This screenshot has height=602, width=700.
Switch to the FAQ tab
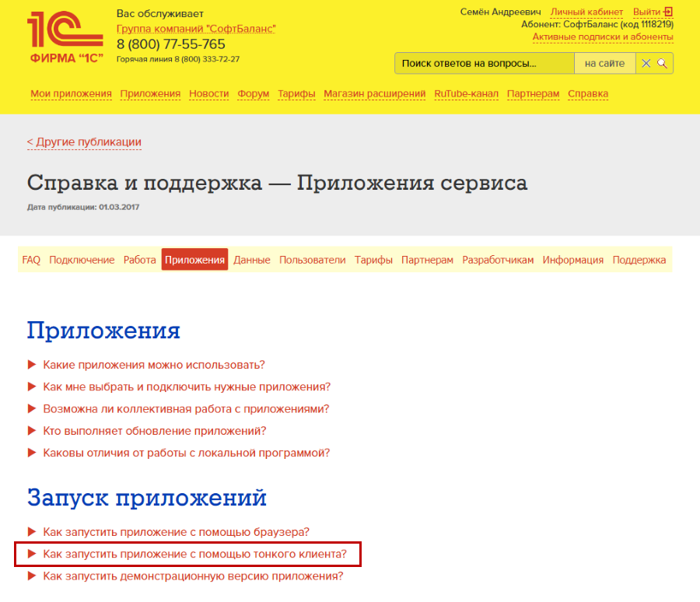pyautogui.click(x=31, y=260)
